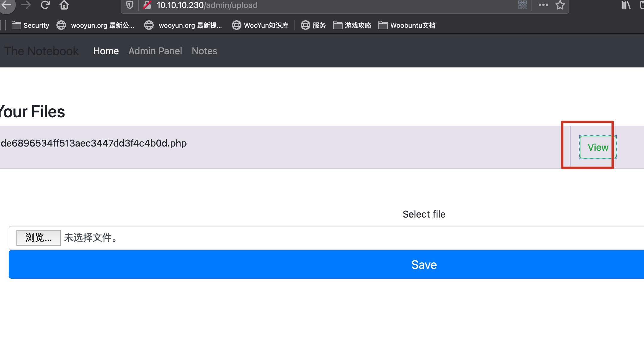Click the View button for the php file
The image size is (644, 339).
tap(598, 147)
